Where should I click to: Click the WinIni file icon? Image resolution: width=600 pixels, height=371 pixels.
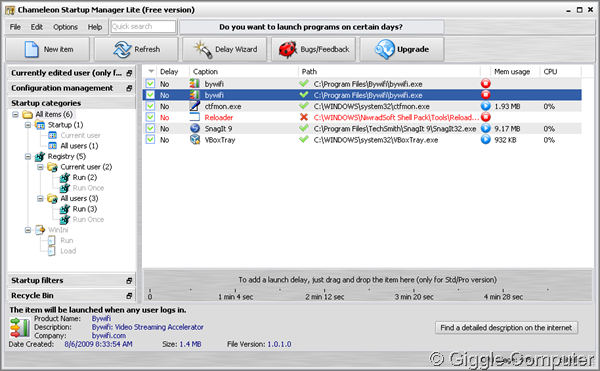point(40,229)
